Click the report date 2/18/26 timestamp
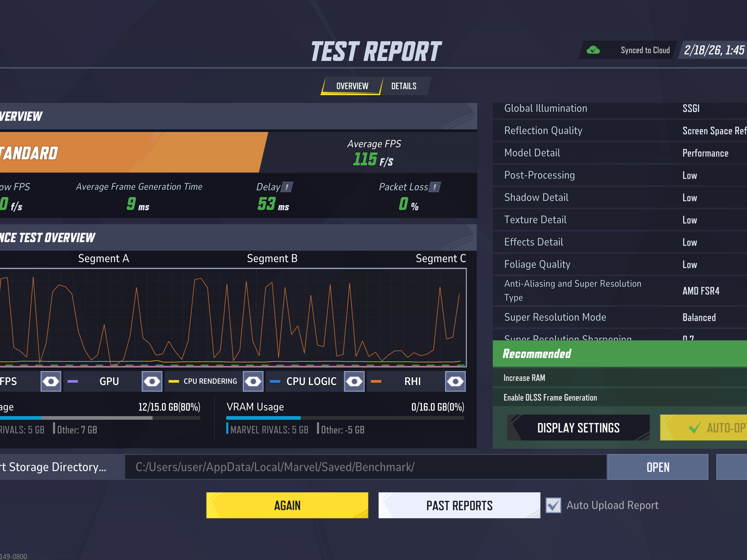The width and height of the screenshot is (747, 560). pyautogui.click(x=714, y=50)
